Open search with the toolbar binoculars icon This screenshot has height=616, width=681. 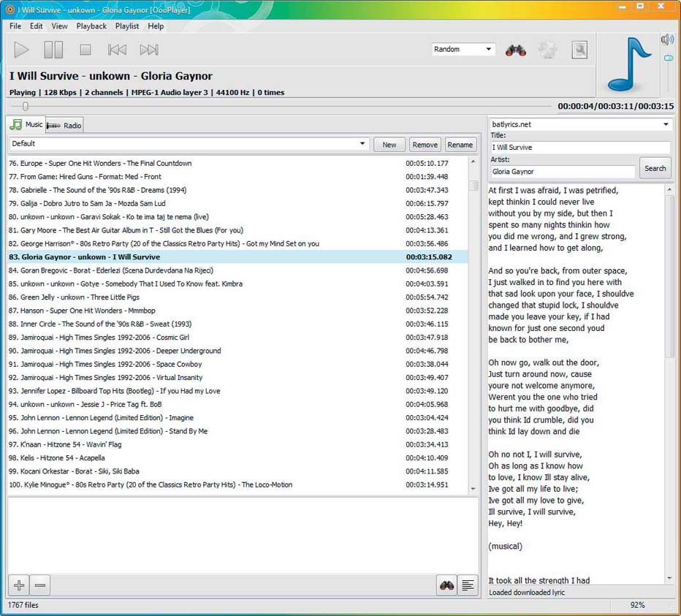(516, 50)
